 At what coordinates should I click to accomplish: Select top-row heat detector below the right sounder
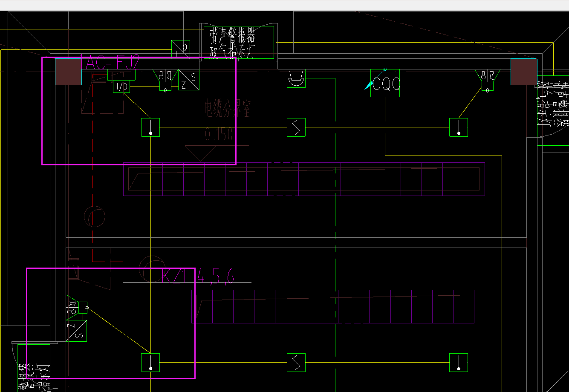click(459, 127)
